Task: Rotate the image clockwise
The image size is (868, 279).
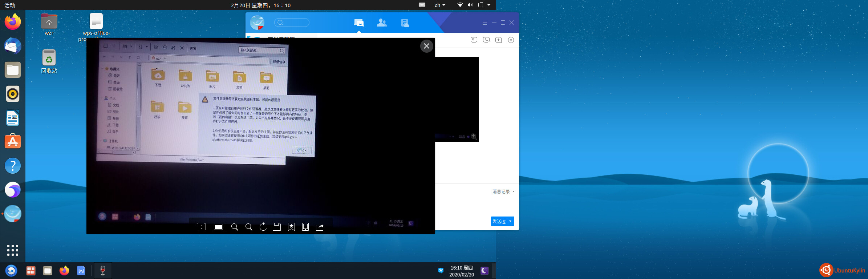Action: (263, 227)
